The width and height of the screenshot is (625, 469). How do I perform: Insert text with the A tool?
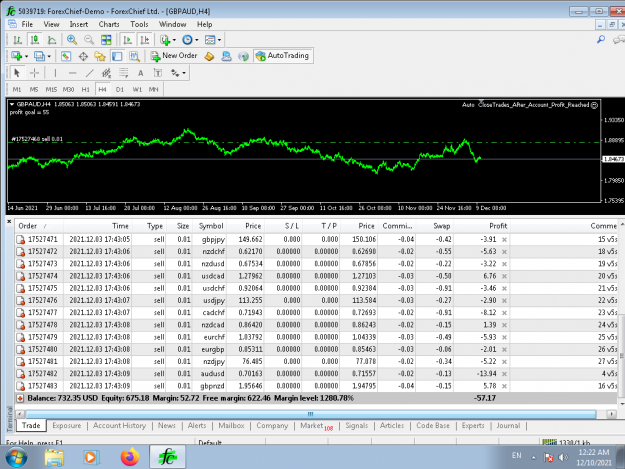pyautogui.click(x=140, y=73)
